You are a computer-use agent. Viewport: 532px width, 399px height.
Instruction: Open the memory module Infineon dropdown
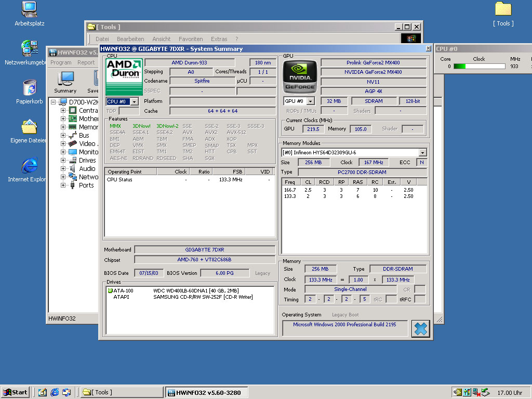(422, 153)
